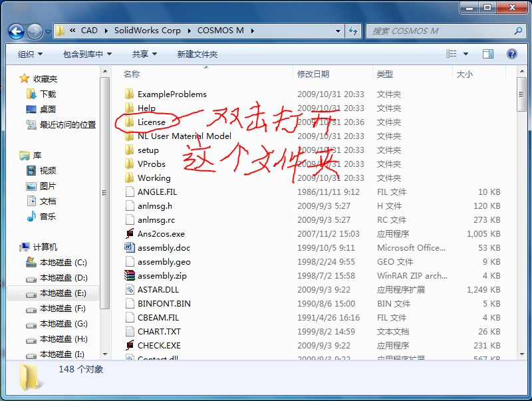The height and width of the screenshot is (401, 532).
Task: Open Help with the question mark icon
Action: click(x=512, y=54)
